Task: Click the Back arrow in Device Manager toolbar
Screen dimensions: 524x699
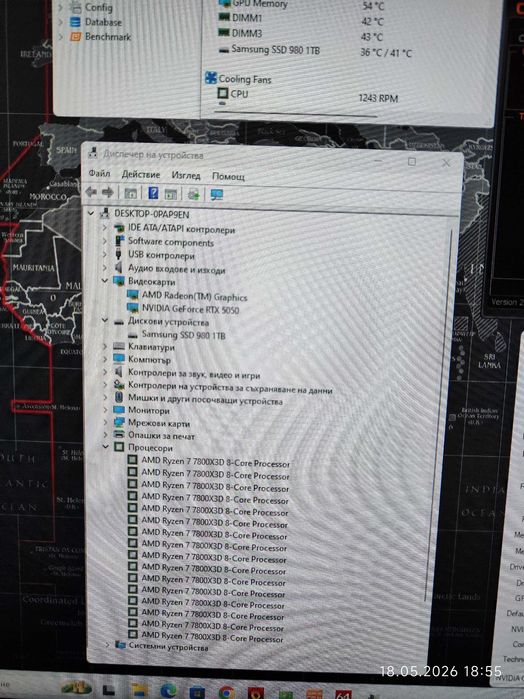Action: click(91, 192)
